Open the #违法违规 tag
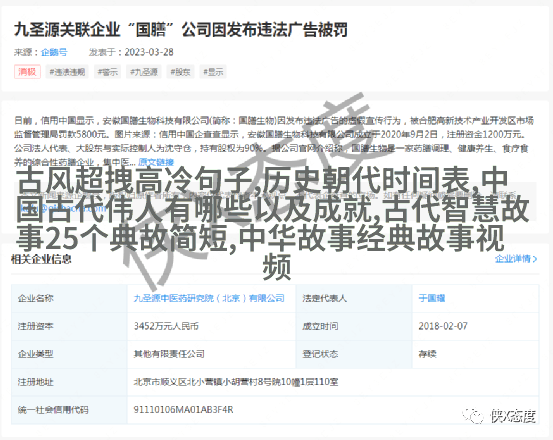553x440 pixels. 67,72
